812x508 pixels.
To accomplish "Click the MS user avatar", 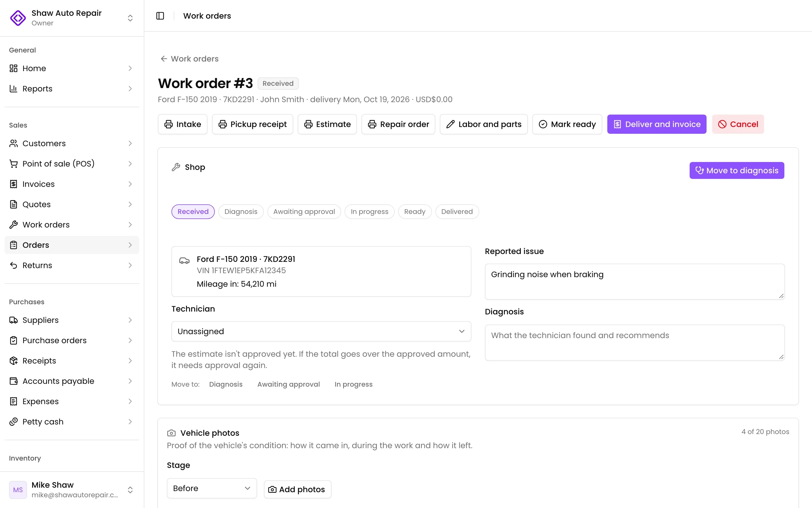I will point(18,490).
